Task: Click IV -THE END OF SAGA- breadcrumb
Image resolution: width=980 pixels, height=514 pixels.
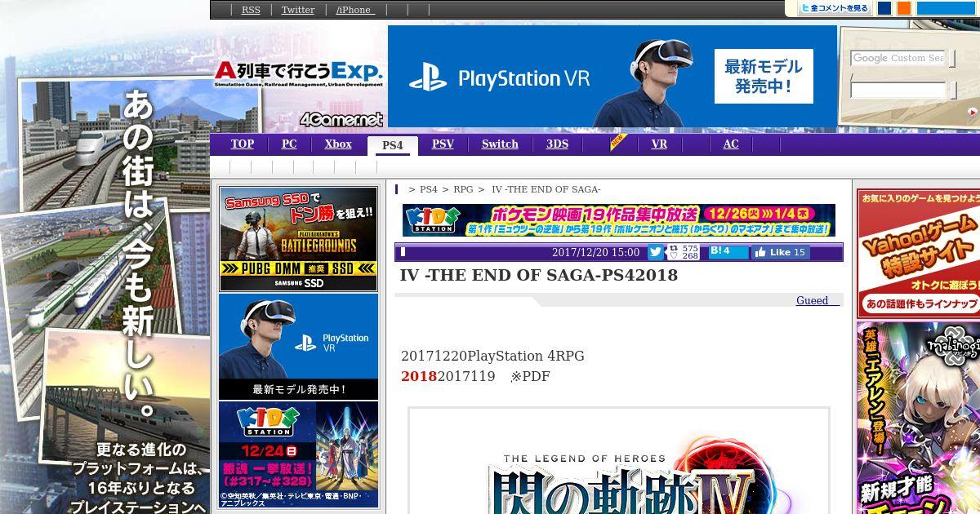Action: pyautogui.click(x=546, y=189)
